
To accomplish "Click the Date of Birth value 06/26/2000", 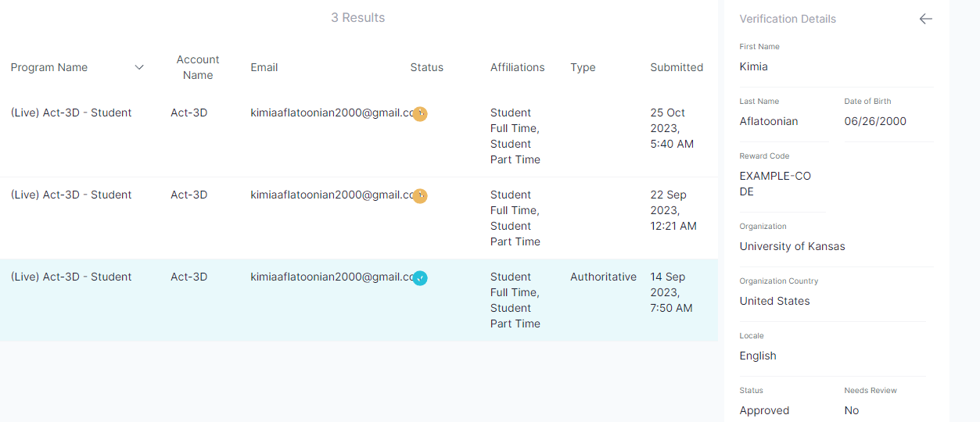I will (x=875, y=121).
